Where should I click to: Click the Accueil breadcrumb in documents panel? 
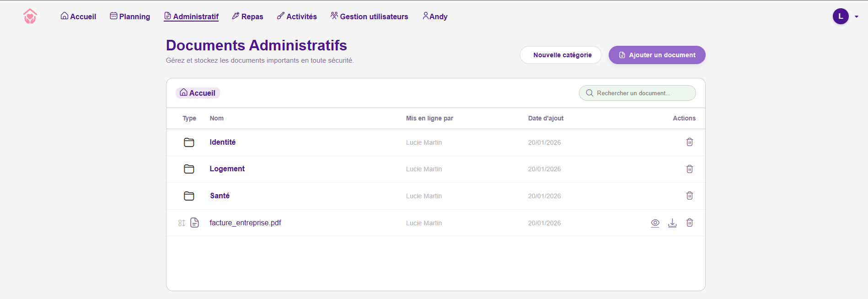pyautogui.click(x=198, y=93)
